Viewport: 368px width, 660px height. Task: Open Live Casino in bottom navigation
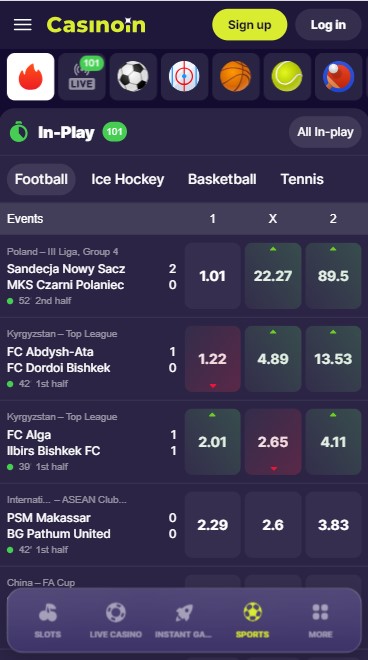pos(116,620)
